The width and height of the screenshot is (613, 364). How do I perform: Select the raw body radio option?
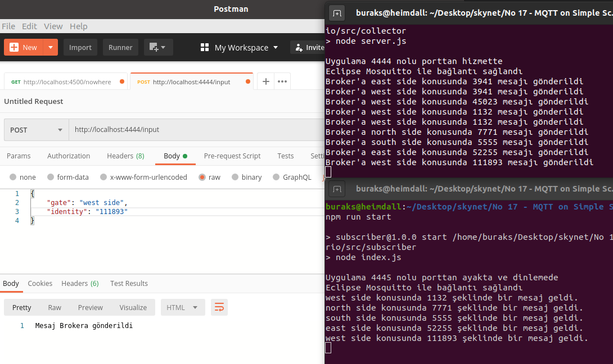(x=202, y=177)
